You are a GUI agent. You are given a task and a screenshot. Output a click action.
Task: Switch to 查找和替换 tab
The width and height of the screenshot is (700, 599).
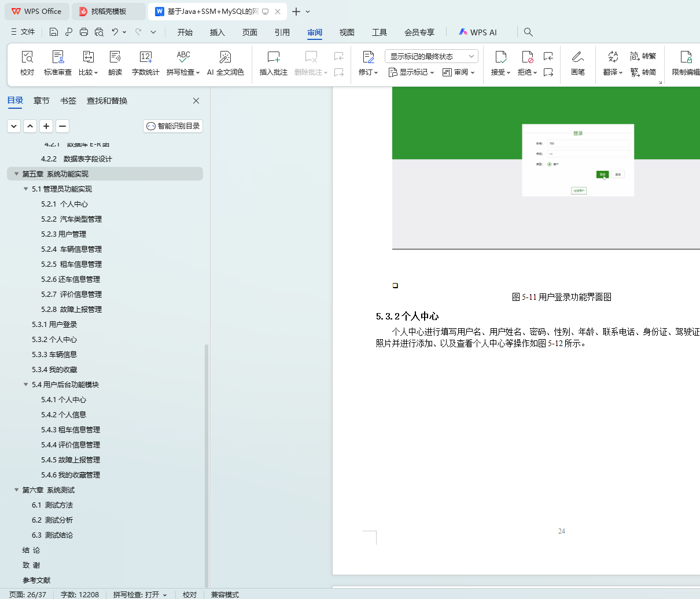107,101
